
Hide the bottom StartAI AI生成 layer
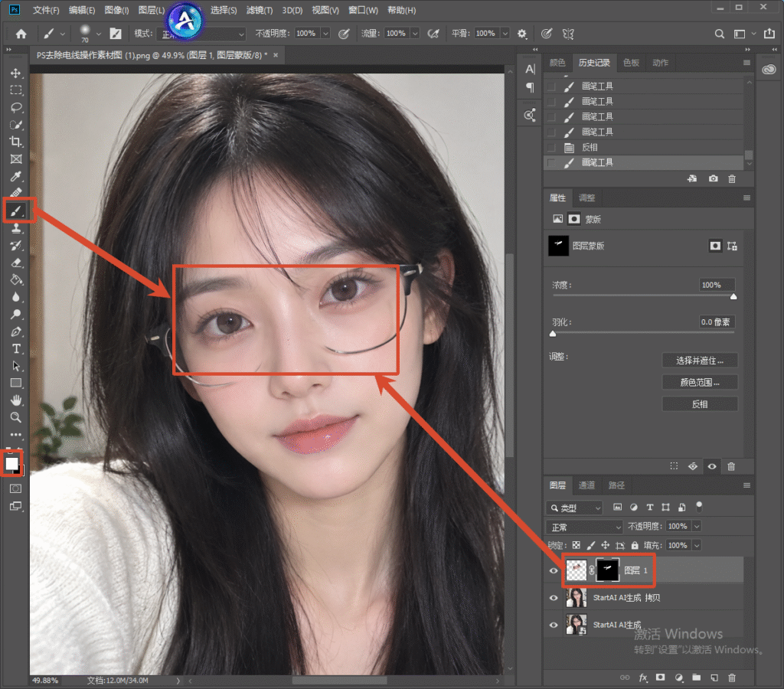tap(554, 625)
